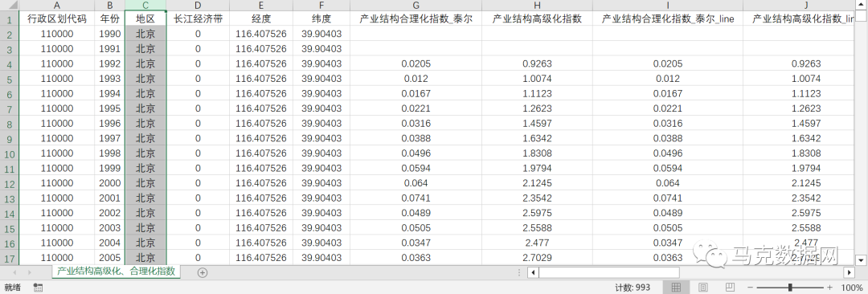Select row 17 header
The width and height of the screenshot is (868, 294).
(10, 258)
